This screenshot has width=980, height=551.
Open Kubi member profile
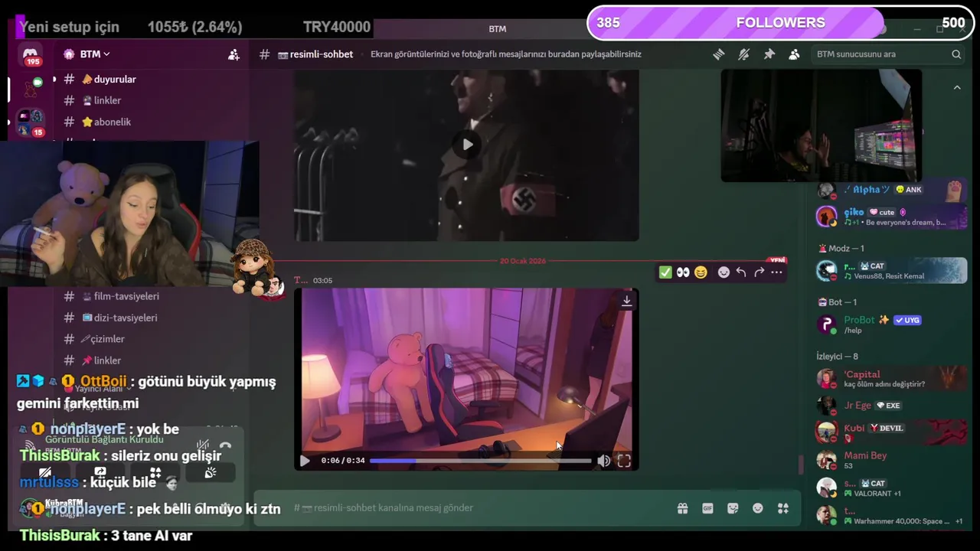[x=890, y=432]
